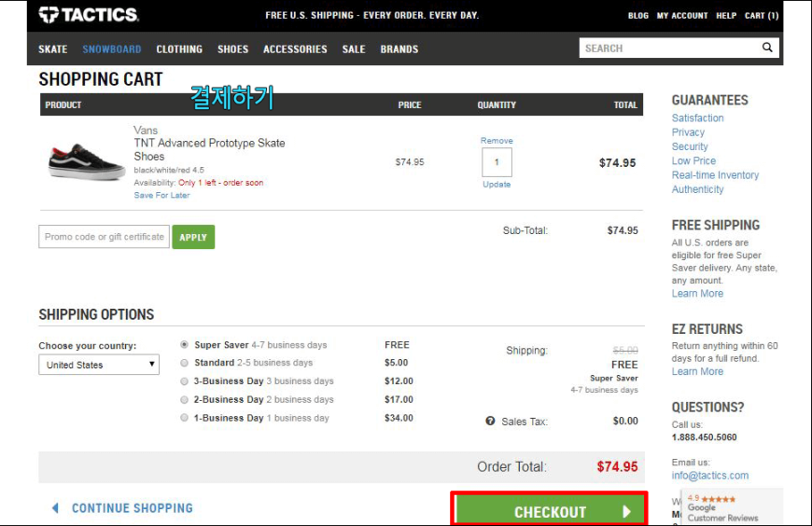Open the Google Customer Reviews badge
Image resolution: width=812 pixels, height=526 pixels.
732,507
